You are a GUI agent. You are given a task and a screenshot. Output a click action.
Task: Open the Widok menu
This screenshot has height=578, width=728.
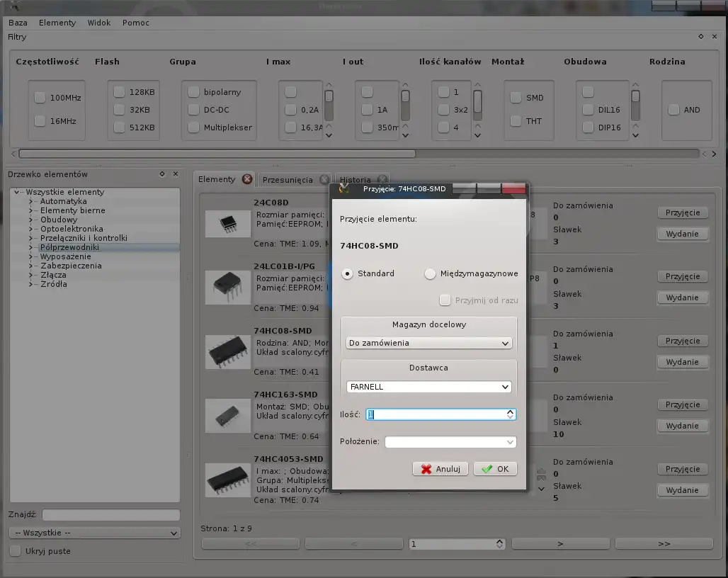(98, 23)
